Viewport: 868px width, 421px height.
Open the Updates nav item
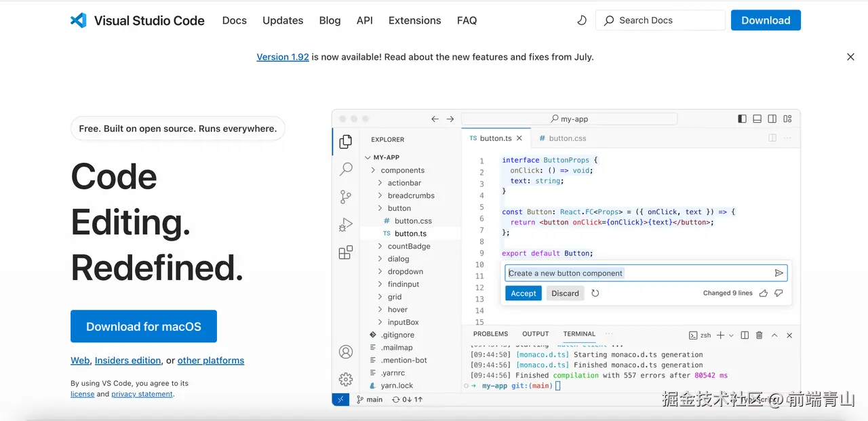(x=283, y=20)
